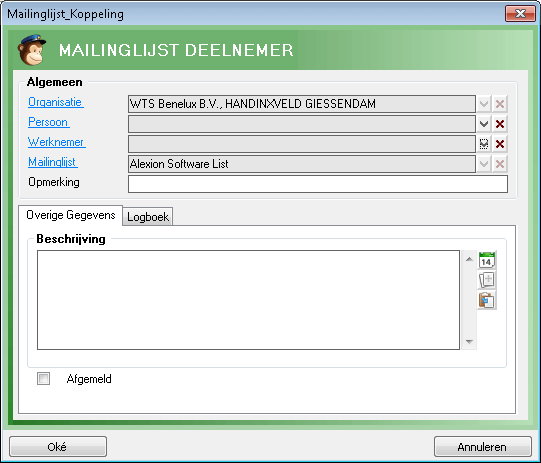Click the empty Werknemer field
This screenshot has width=541, height=463.
tap(302, 144)
